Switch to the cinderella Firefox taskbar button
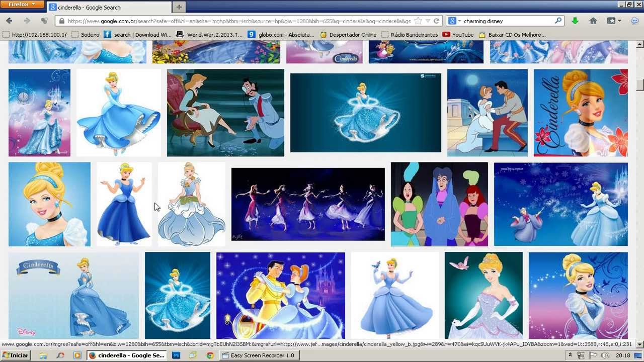 (x=126, y=355)
